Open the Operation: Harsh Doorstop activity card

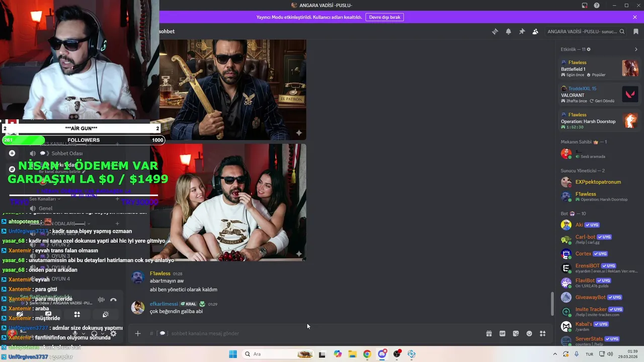click(x=600, y=121)
